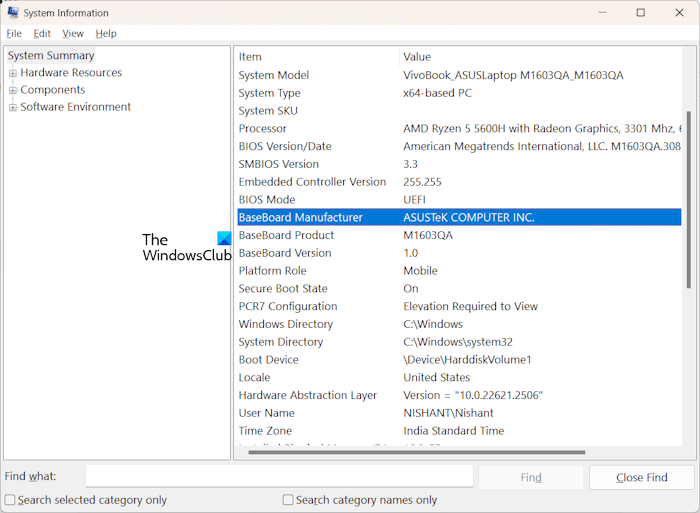Open the View menu
Viewport: 700px width, 513px height.
(73, 33)
